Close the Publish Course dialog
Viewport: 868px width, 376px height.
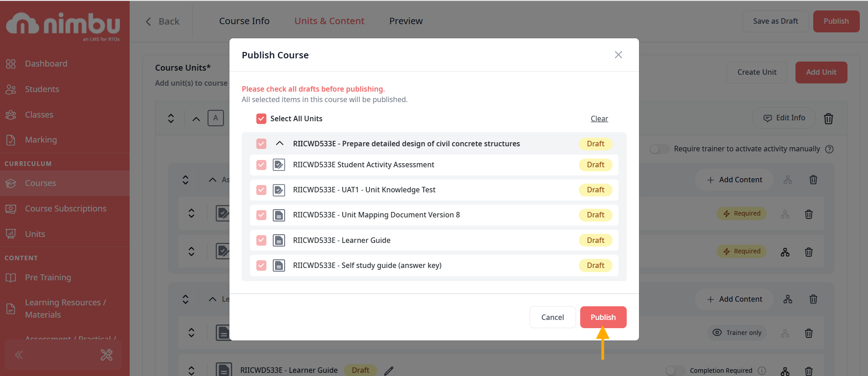(619, 55)
